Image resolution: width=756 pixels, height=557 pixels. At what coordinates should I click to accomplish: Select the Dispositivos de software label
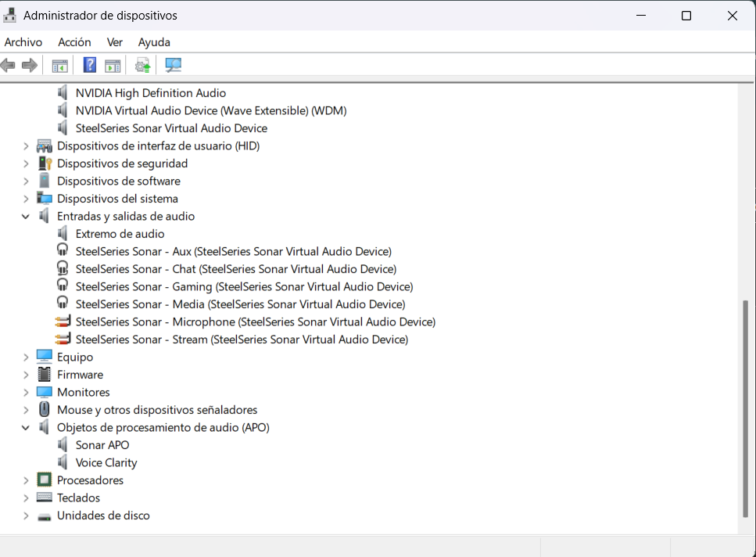[119, 181]
